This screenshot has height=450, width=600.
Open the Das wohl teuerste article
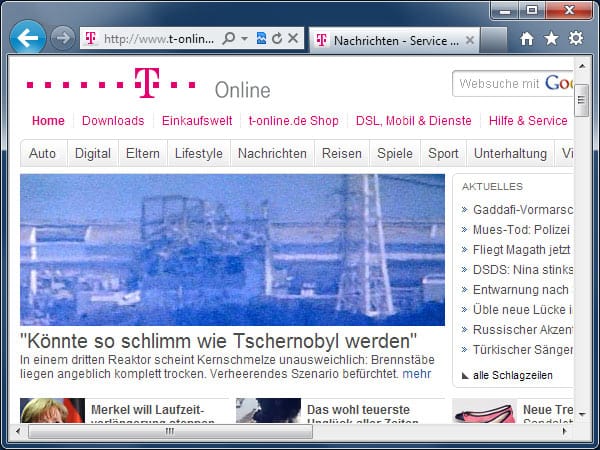358,410
